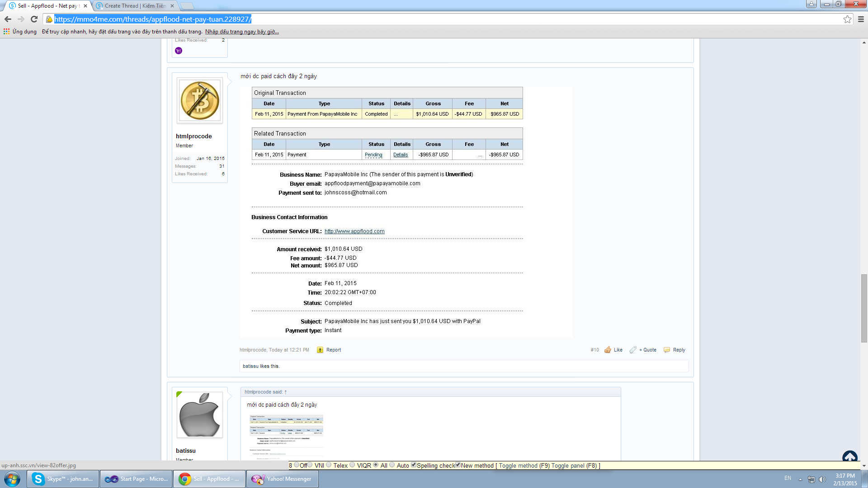Click the Report flag icon
868x488 pixels.
[x=320, y=350]
